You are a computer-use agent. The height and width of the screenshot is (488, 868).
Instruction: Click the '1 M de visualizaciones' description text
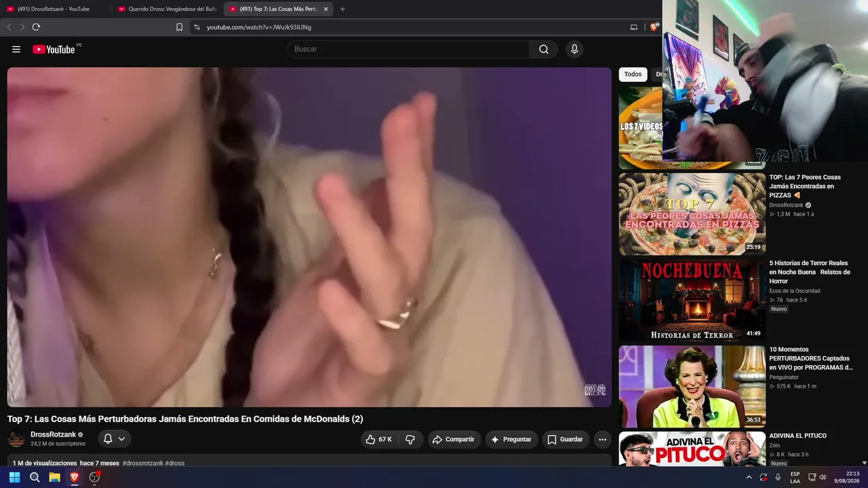pyautogui.click(x=45, y=463)
